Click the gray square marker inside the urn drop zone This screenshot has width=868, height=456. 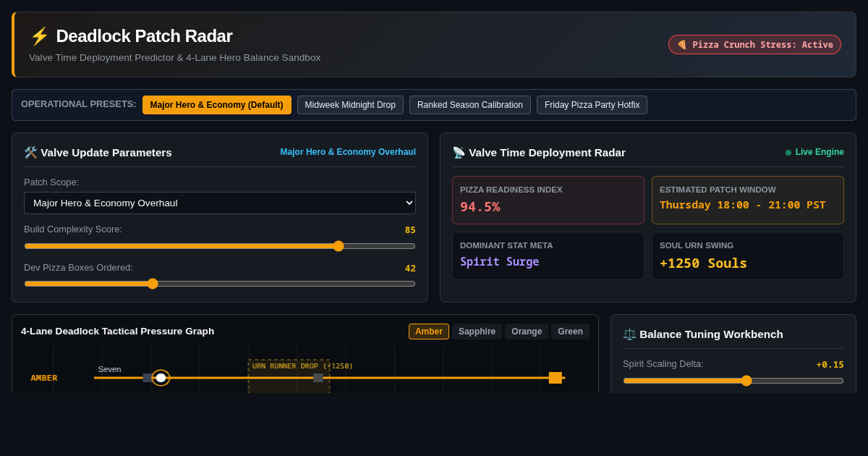318,378
